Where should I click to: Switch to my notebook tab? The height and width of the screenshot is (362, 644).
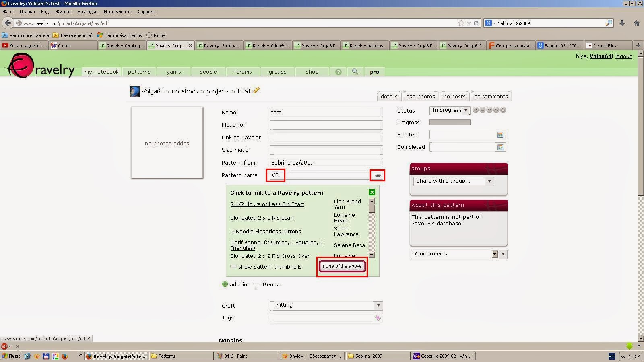pos(101,72)
